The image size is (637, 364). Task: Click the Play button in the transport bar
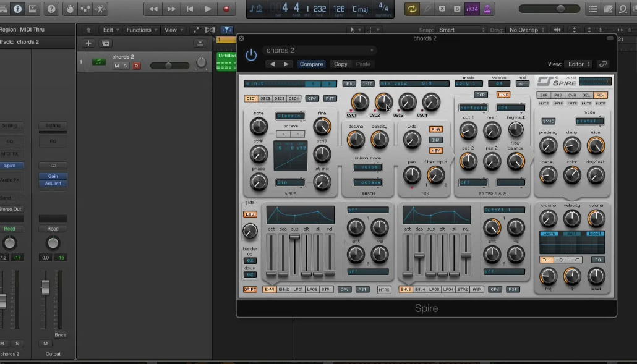point(208,9)
